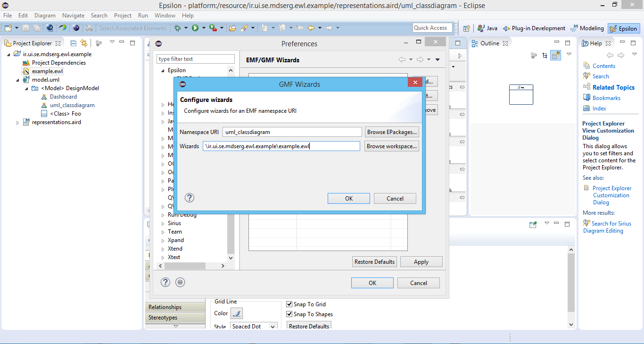
Task: Select the Relationships tab
Action: point(165,307)
